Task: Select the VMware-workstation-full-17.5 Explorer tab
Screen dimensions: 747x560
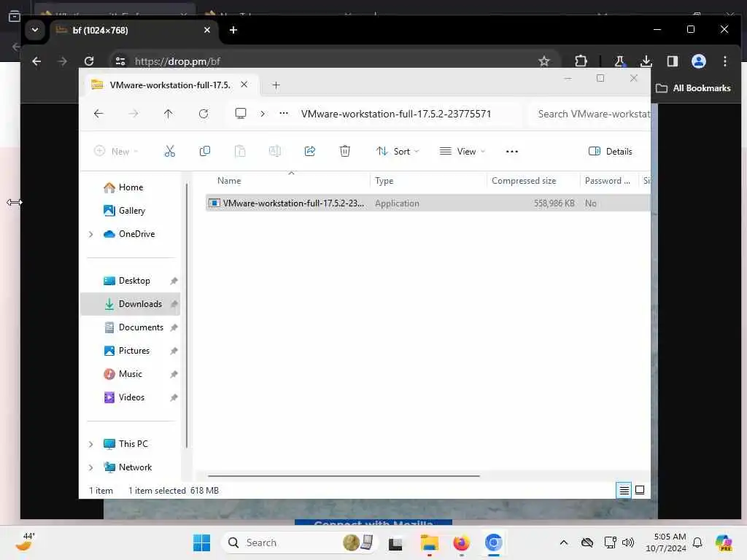Action: (171, 85)
